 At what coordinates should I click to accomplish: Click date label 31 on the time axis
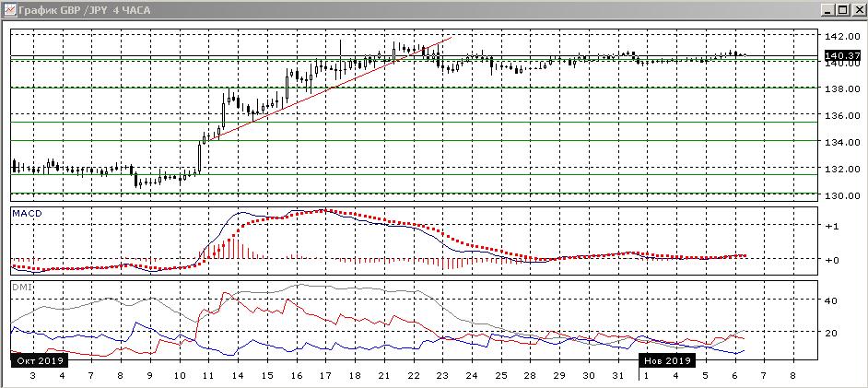click(x=617, y=376)
